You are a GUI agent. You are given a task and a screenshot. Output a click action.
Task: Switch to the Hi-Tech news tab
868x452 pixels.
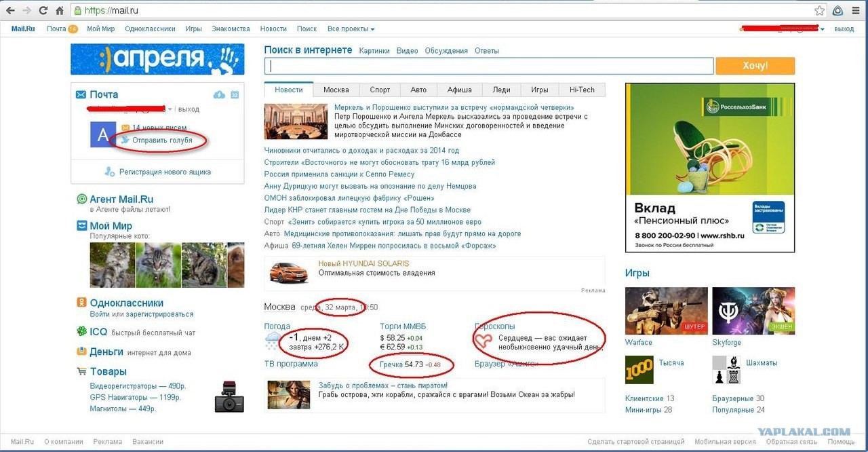pos(582,90)
